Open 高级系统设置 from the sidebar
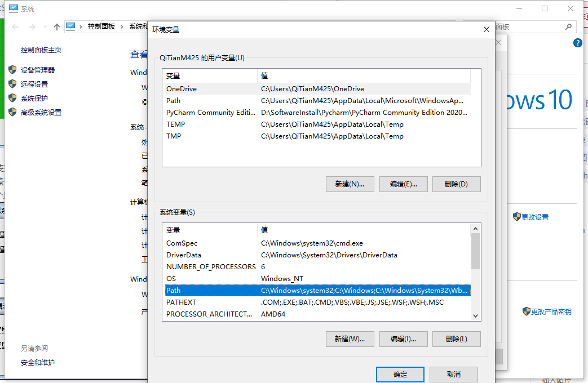The height and width of the screenshot is (383, 588). [x=39, y=112]
